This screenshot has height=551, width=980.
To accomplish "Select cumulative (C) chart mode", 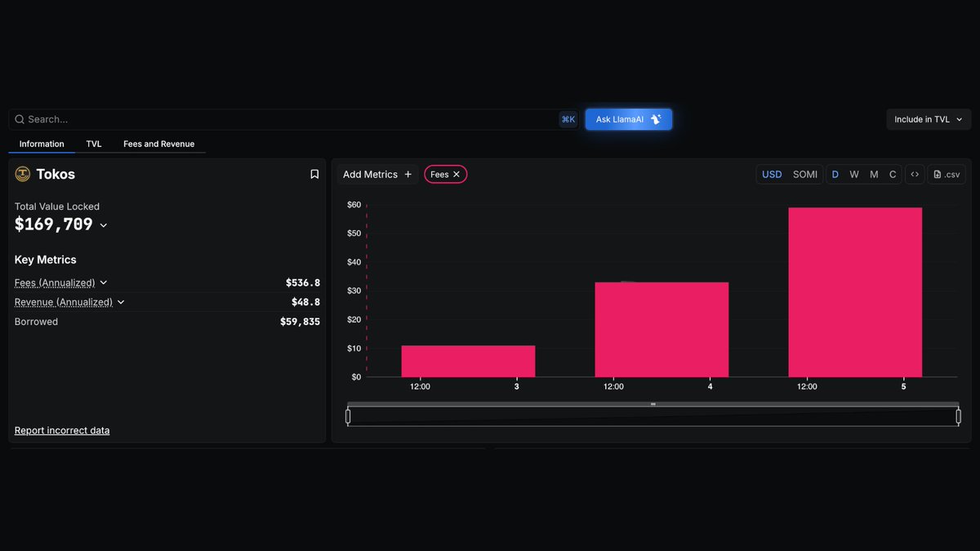I will click(x=893, y=174).
